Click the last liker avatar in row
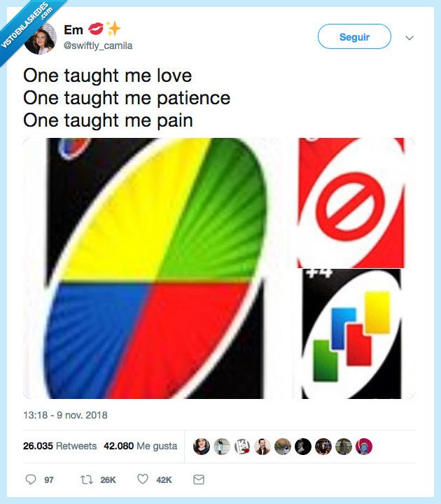This screenshot has width=441, height=504. point(364,447)
